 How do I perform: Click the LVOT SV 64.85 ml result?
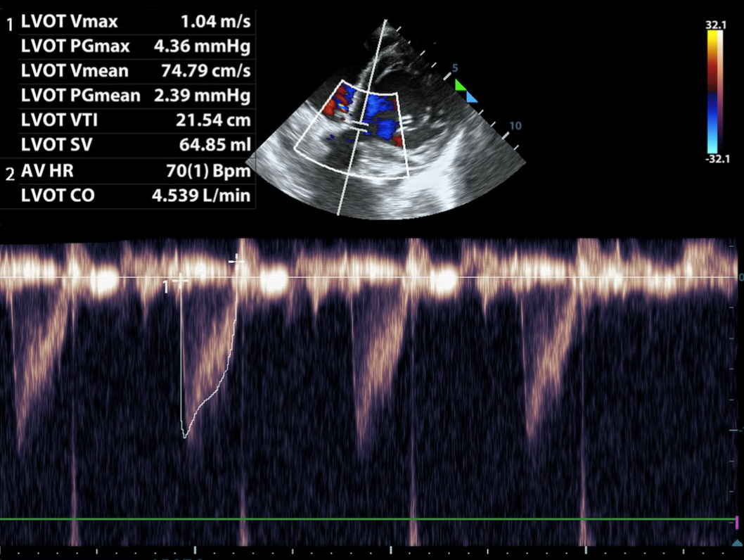212,145
